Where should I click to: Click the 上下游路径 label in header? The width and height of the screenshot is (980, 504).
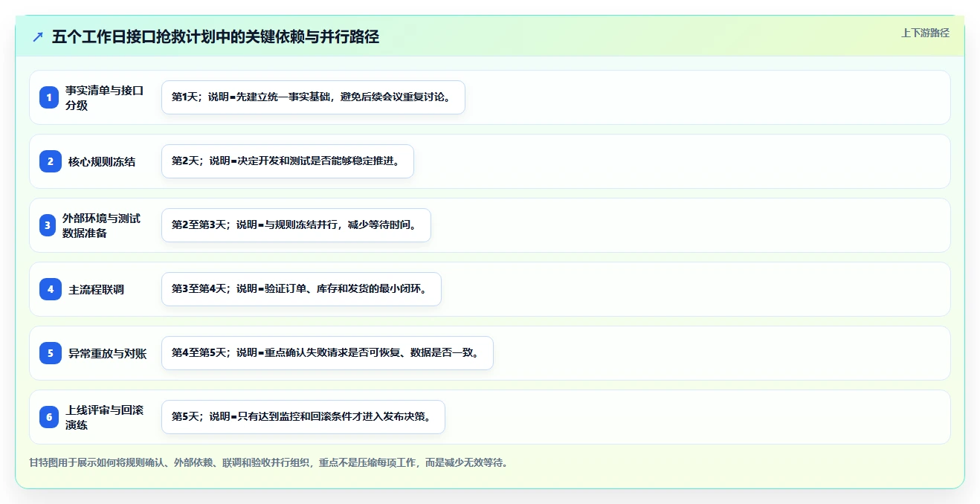(925, 33)
